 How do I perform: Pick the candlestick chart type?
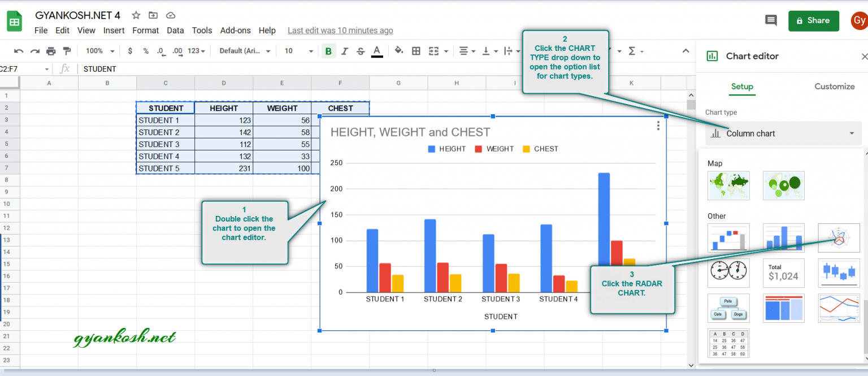point(839,273)
